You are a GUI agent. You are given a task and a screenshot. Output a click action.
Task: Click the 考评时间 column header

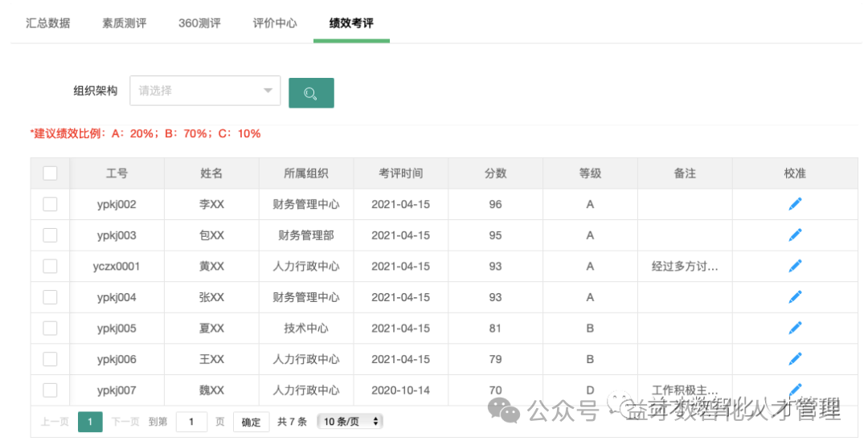point(401,174)
